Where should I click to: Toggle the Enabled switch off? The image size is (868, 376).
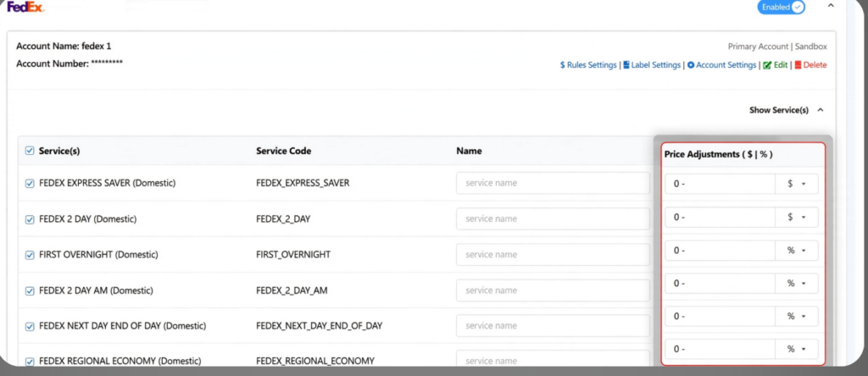coord(781,7)
